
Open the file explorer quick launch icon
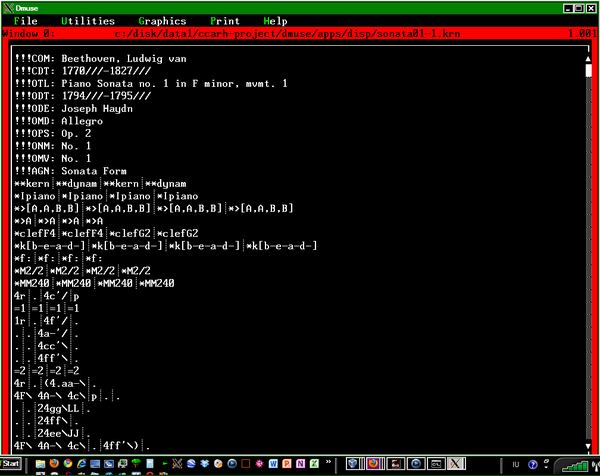40,464
